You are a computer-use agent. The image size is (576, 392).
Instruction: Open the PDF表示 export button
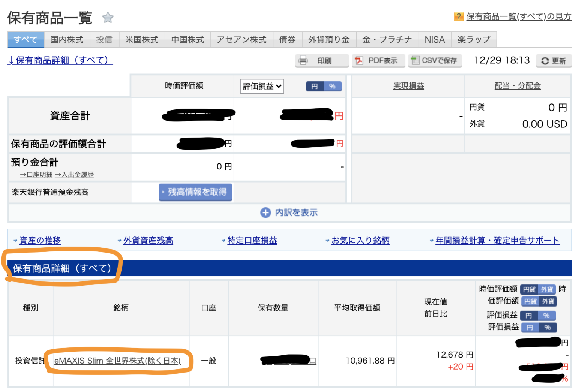378,61
